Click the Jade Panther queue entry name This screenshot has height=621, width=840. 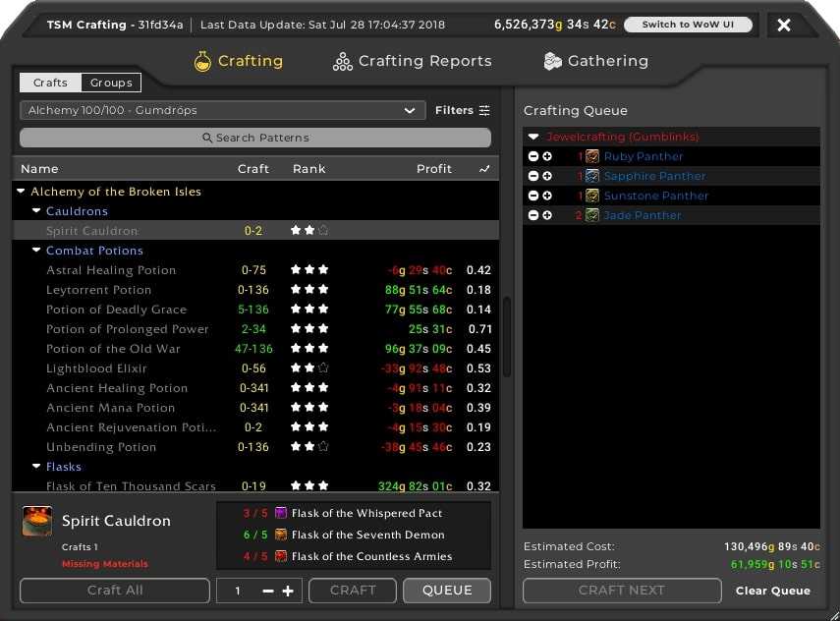tap(643, 215)
